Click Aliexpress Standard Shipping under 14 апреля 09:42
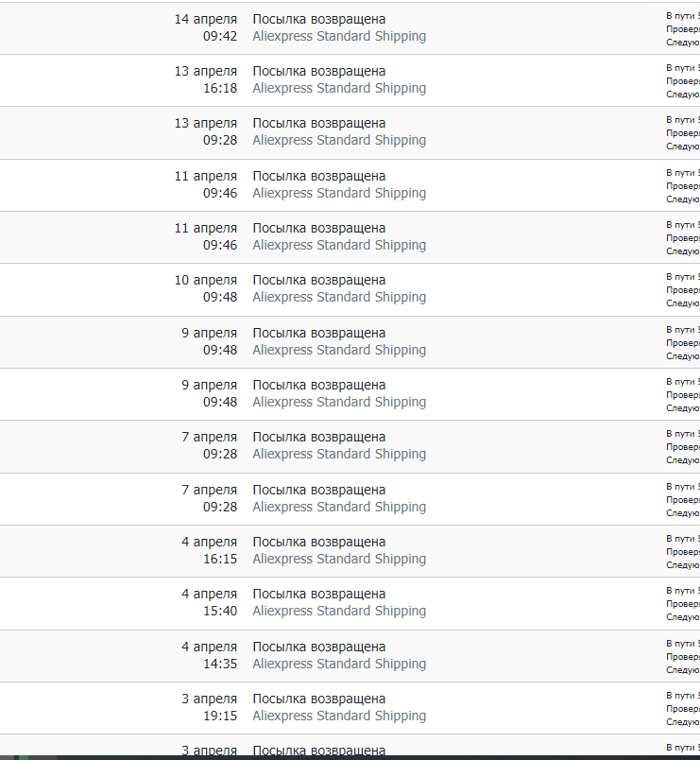The height and width of the screenshot is (760, 700). [339, 36]
